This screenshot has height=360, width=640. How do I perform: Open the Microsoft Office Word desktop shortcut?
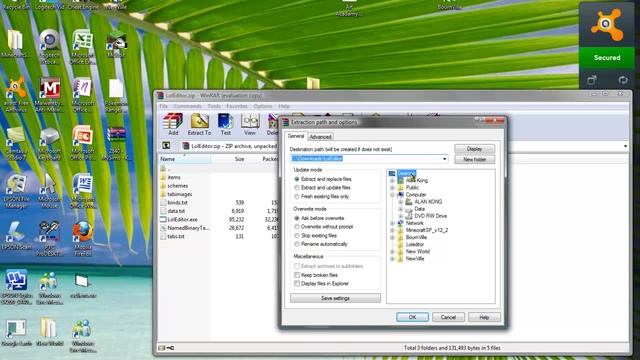click(x=83, y=191)
